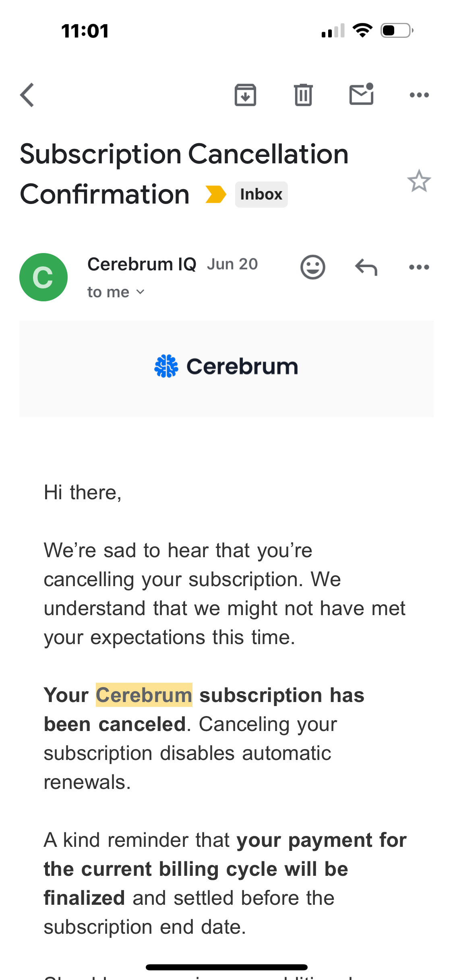Tap the Jun 20 date stamp
This screenshot has height=980, width=453.
pos(232,264)
